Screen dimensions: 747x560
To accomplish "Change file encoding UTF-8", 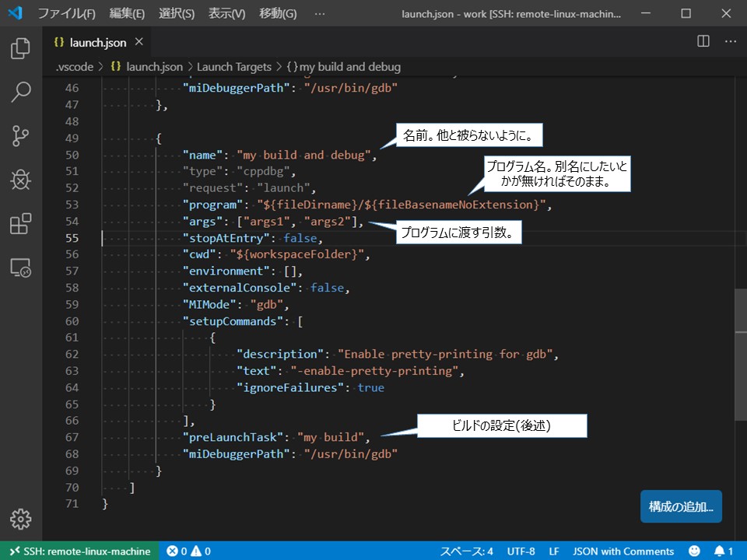I will click(x=521, y=551).
